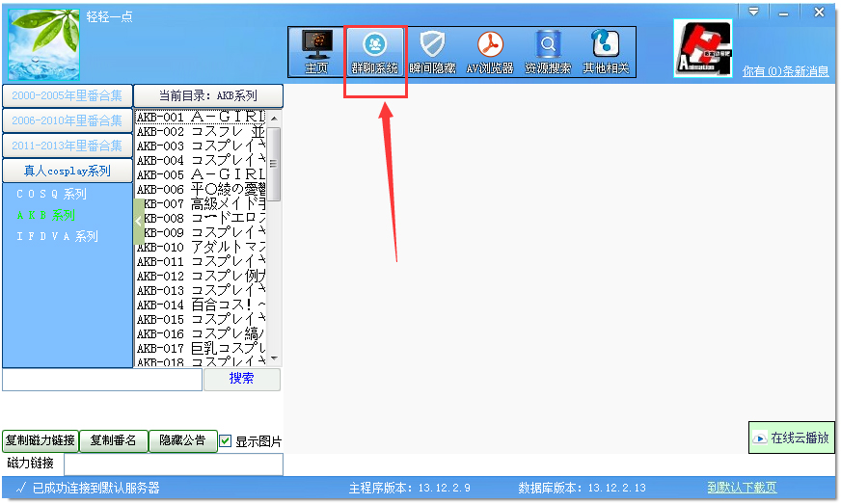Select list row AKB-004

coord(201,160)
